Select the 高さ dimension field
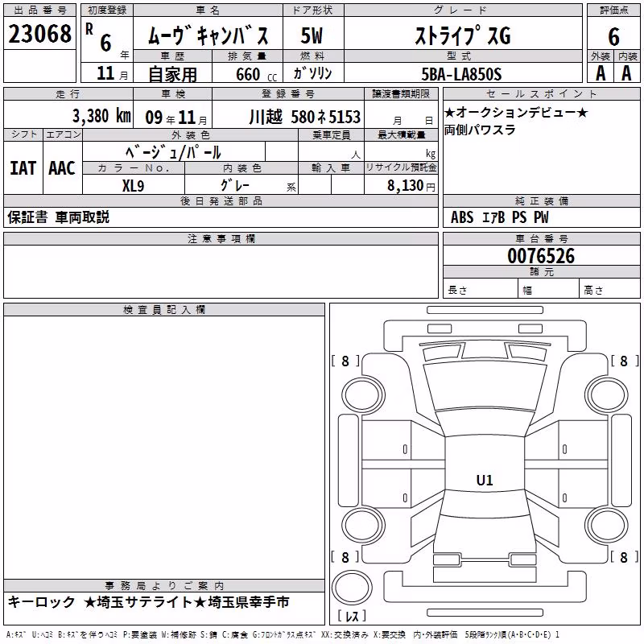644x644 pixels. (x=610, y=288)
